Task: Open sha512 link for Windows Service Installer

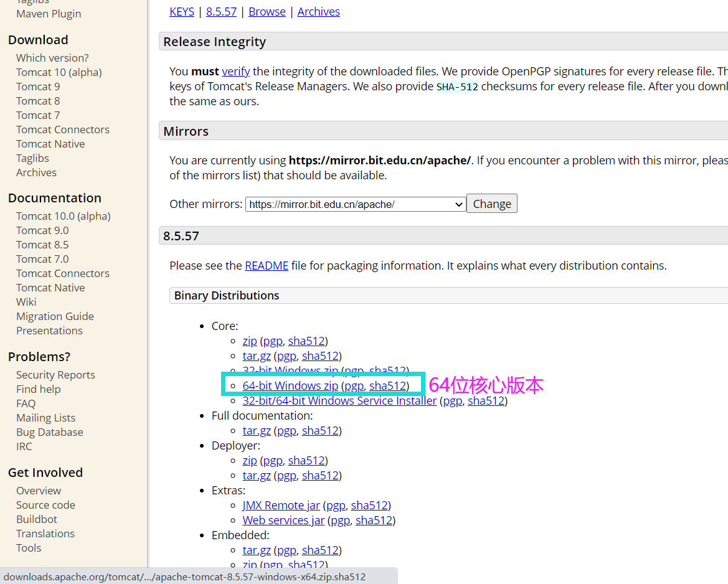Action: tap(486, 400)
